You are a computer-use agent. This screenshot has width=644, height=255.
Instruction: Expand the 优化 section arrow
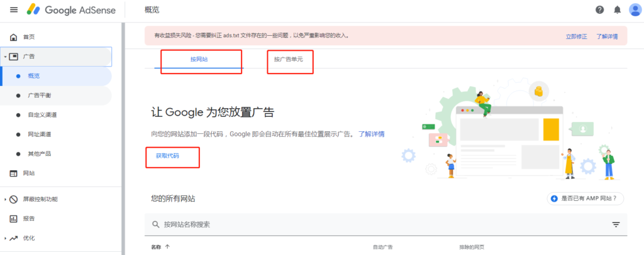click(5, 238)
